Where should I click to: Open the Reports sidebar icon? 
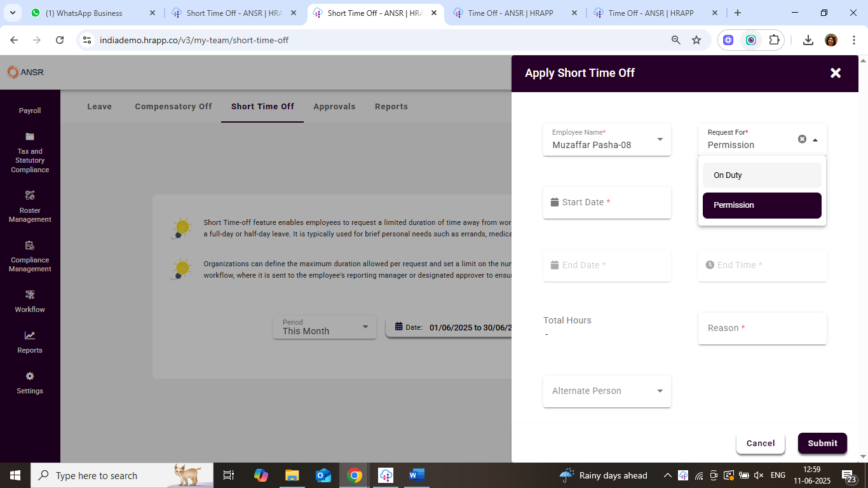(x=30, y=335)
